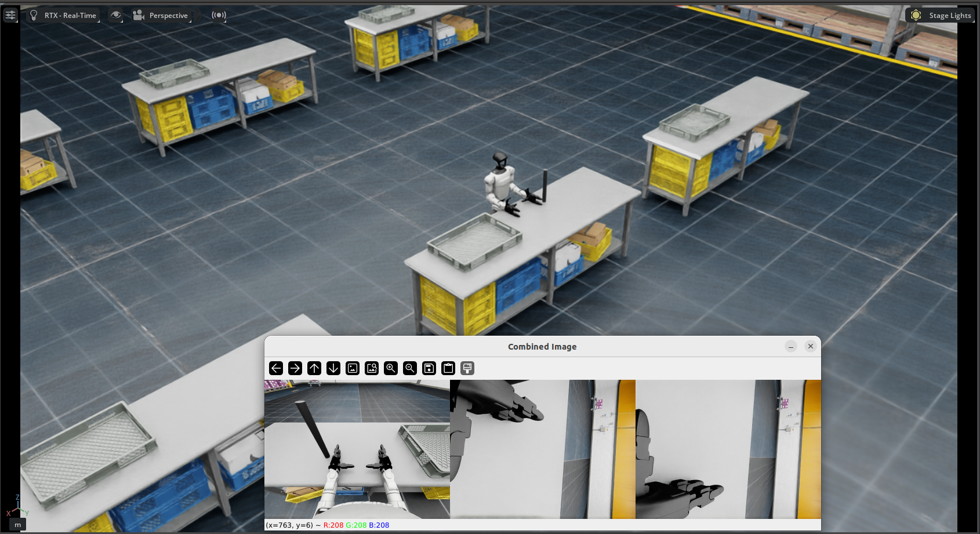
Task: Click the original-size image icon
Action: point(353,368)
